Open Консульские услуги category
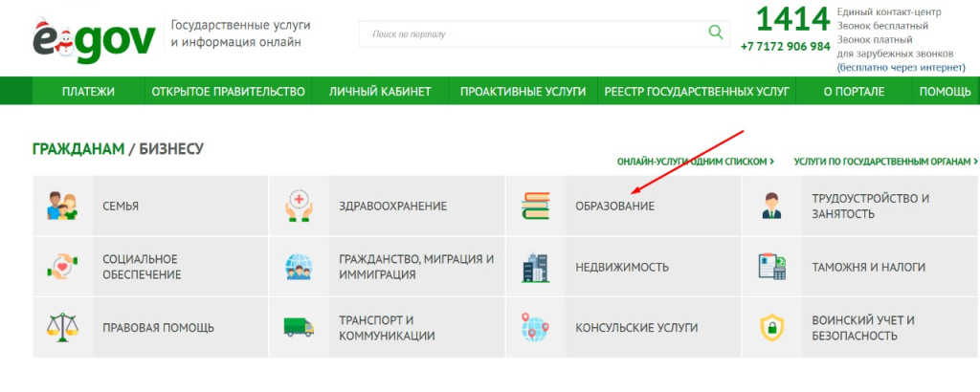Viewport: 980px width, 392px height. click(623, 327)
